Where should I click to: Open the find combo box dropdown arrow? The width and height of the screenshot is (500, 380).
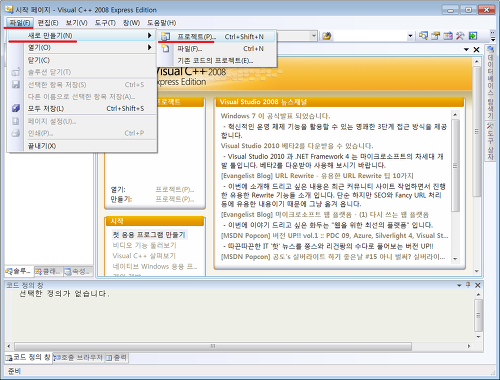(410, 36)
